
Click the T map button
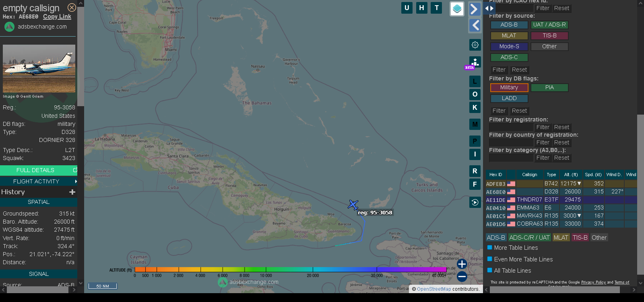[437, 8]
